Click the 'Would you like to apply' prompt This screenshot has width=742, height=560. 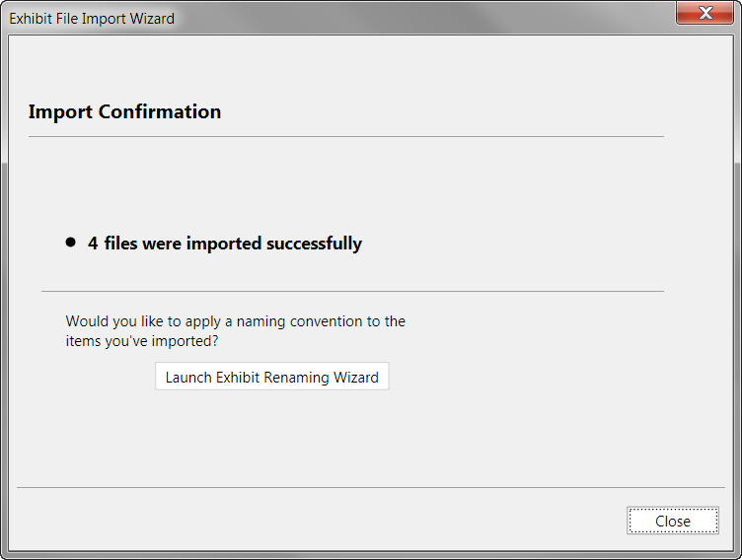[x=235, y=321]
